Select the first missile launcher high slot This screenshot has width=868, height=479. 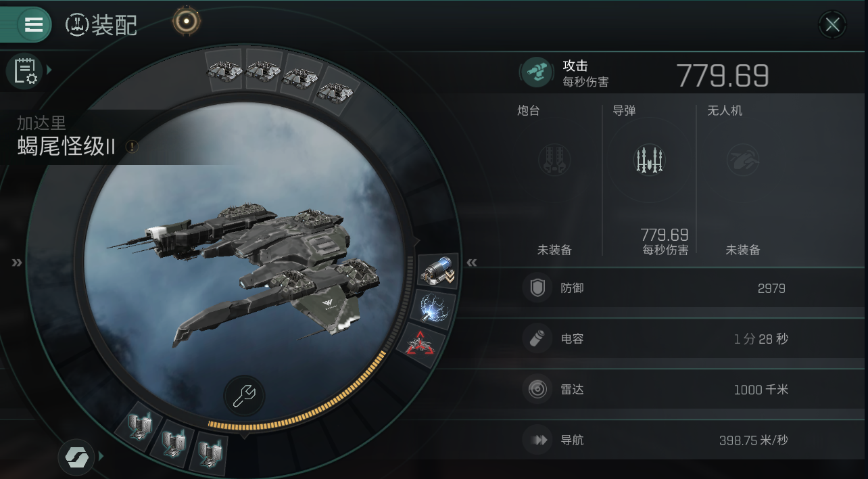224,69
